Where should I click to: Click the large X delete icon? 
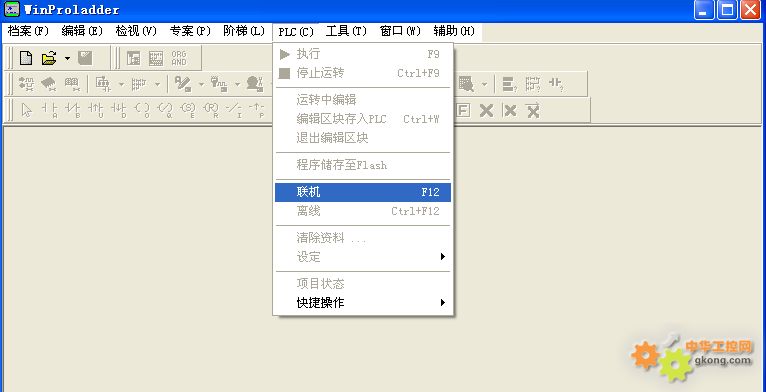point(486,110)
